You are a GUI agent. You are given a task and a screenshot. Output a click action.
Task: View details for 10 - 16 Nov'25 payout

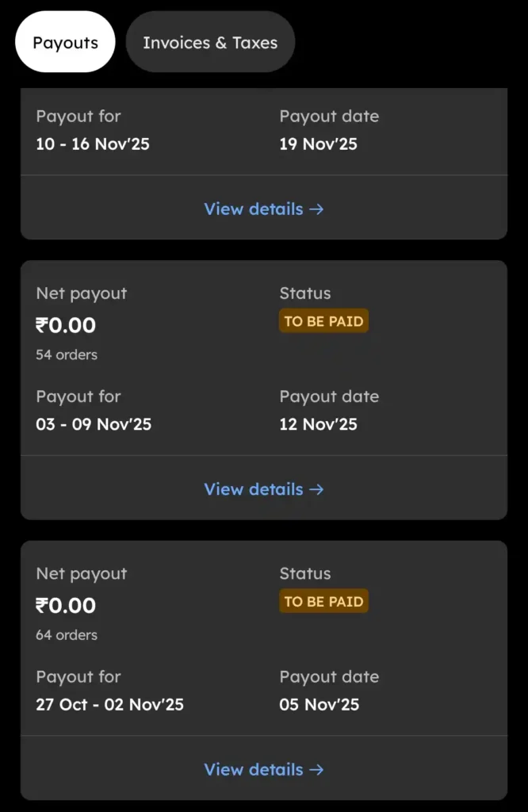(254, 209)
